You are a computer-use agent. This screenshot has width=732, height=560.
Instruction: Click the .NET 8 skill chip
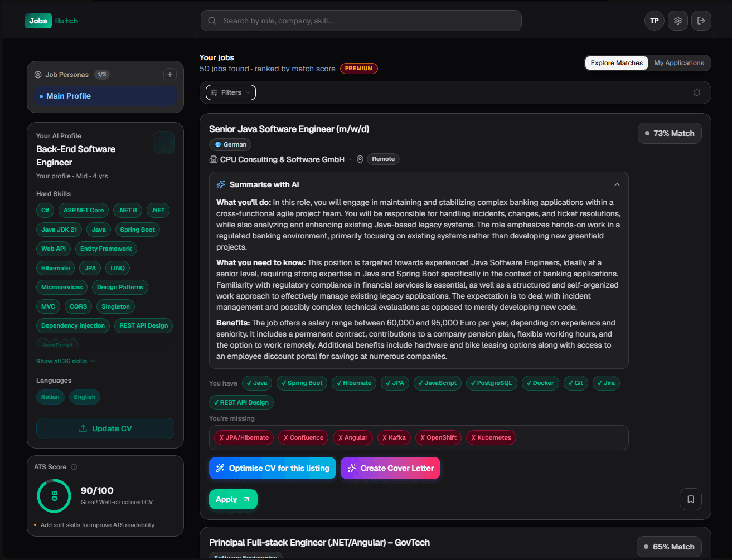(128, 210)
